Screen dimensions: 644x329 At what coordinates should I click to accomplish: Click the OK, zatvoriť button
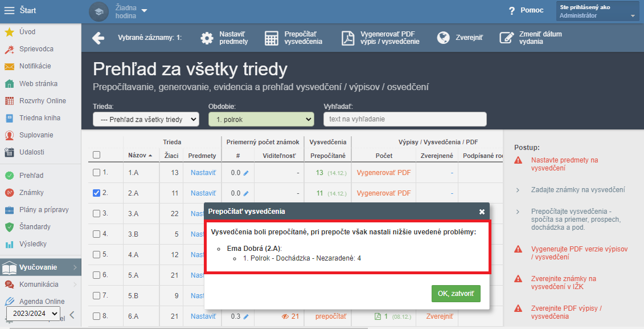pyautogui.click(x=456, y=294)
